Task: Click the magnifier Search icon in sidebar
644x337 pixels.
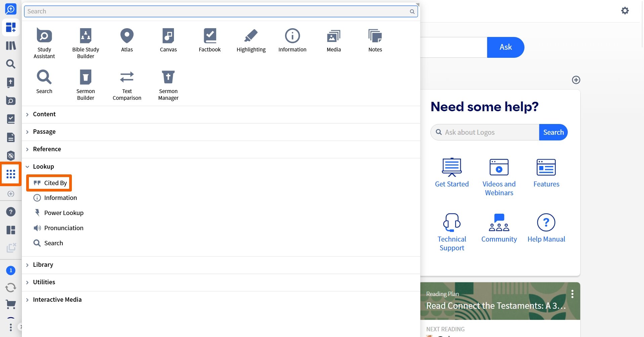Action: [x=11, y=64]
